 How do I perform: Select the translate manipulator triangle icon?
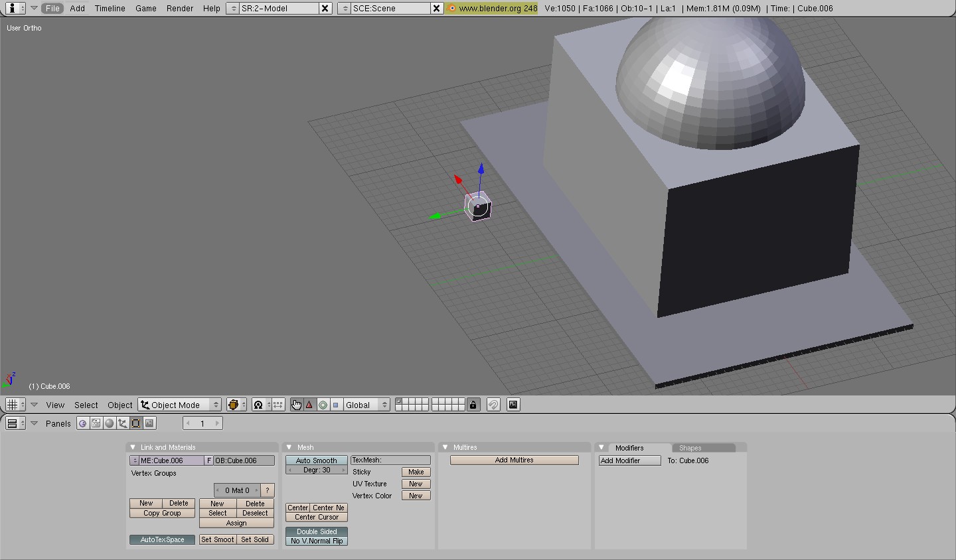(x=309, y=405)
